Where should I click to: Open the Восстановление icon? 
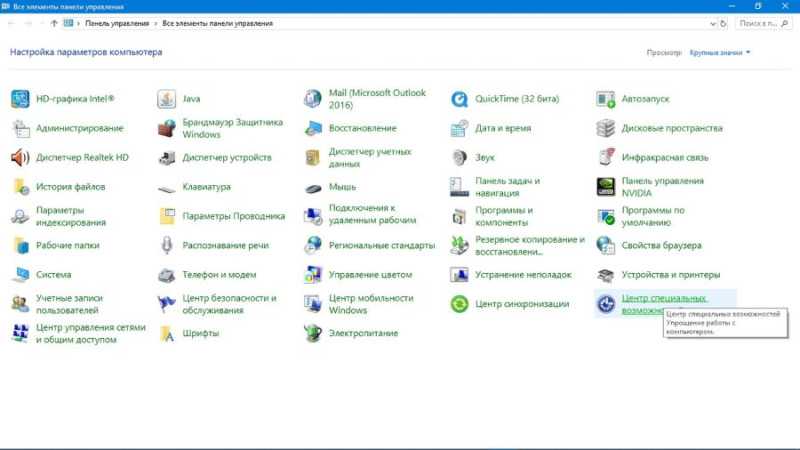(x=313, y=128)
